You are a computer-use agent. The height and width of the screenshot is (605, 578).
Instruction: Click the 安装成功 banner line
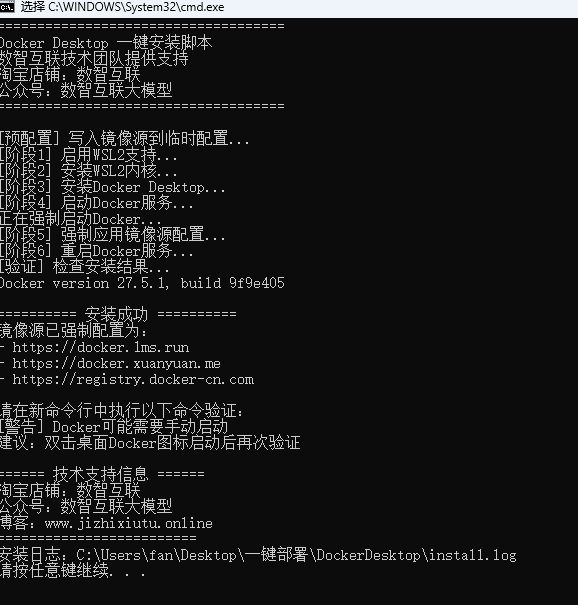[118, 314]
